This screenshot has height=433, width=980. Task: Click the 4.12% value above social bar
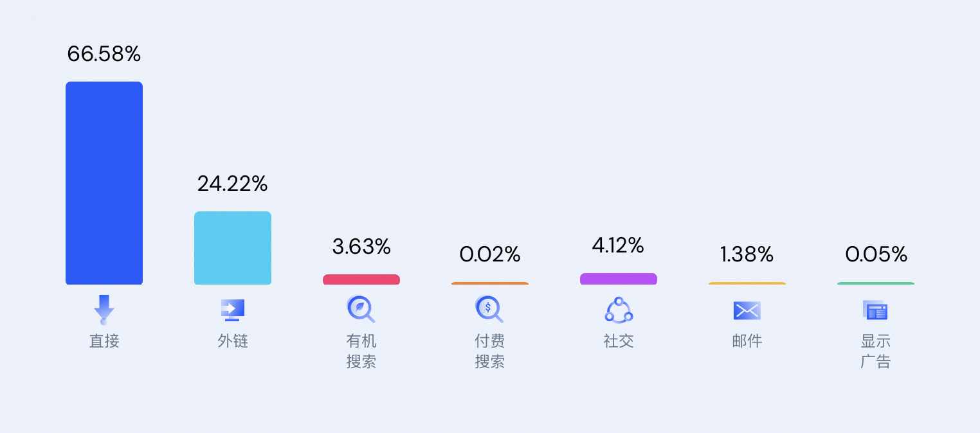[619, 245]
